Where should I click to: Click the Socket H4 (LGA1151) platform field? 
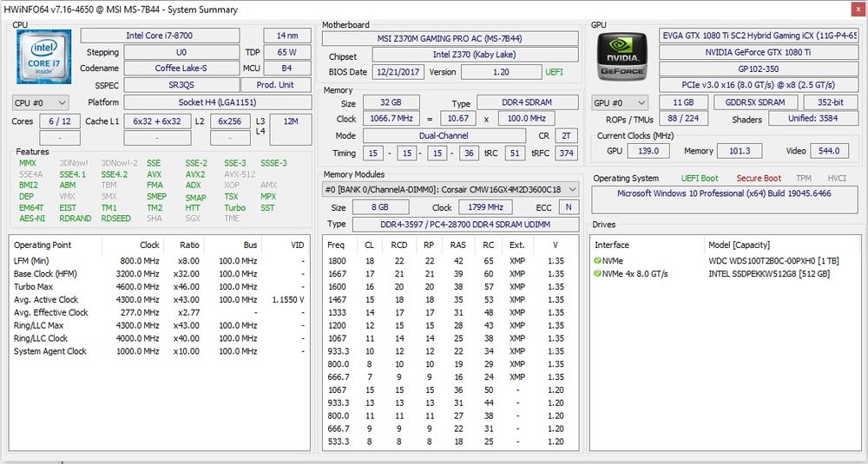pyautogui.click(x=218, y=102)
